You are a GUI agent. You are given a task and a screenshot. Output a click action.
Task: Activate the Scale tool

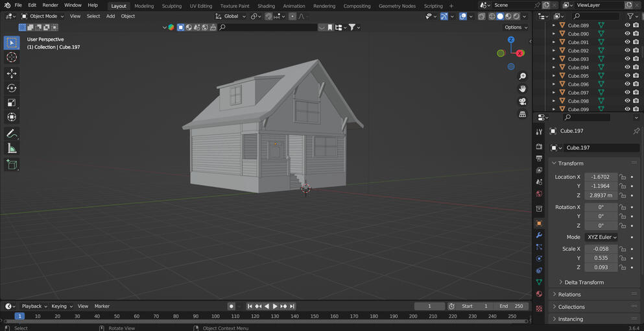point(12,103)
